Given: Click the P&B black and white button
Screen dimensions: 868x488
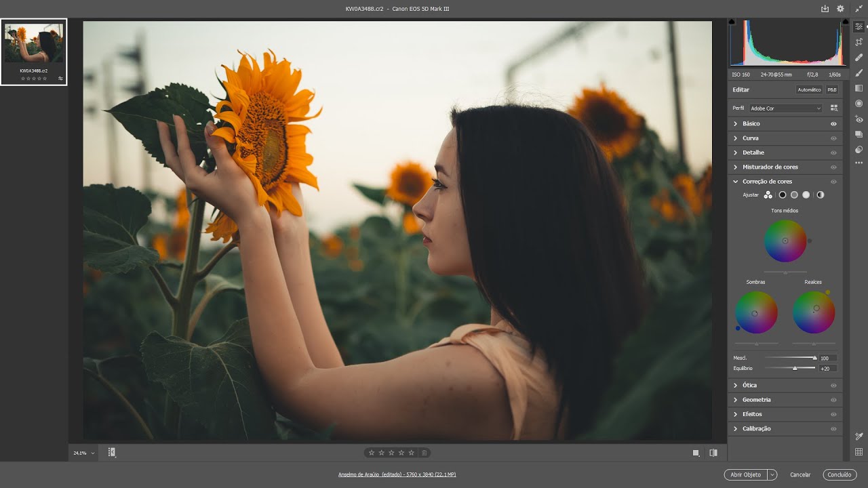Looking at the screenshot, I should click(x=831, y=89).
